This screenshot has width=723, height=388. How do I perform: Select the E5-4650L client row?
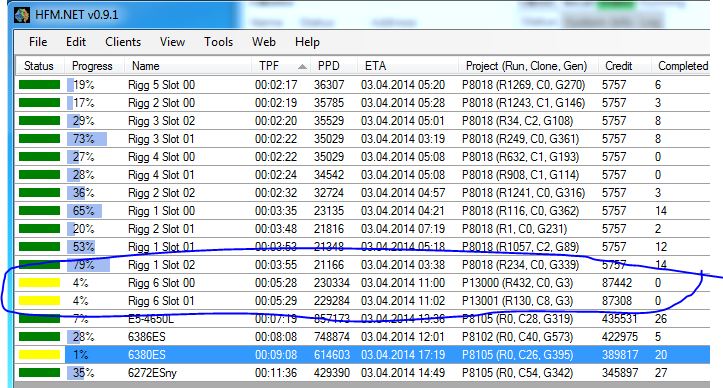pos(362,318)
